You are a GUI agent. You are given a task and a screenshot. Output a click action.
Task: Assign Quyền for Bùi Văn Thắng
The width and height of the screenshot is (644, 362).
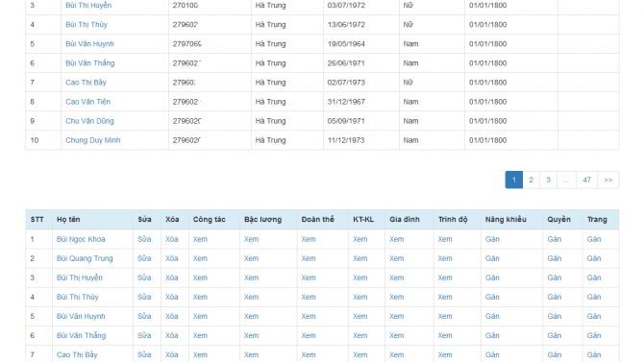[x=554, y=336]
